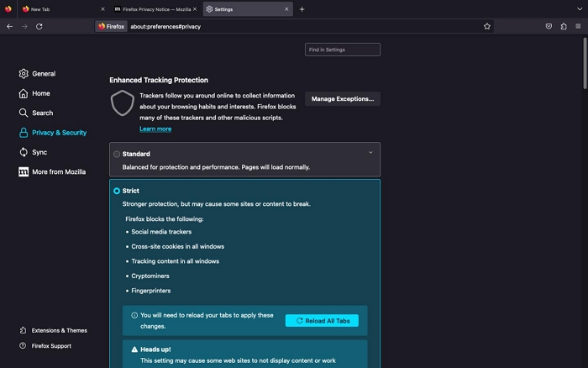Expand the Standard option details chevron
Screen dimensions: 588x368
(x=370, y=152)
